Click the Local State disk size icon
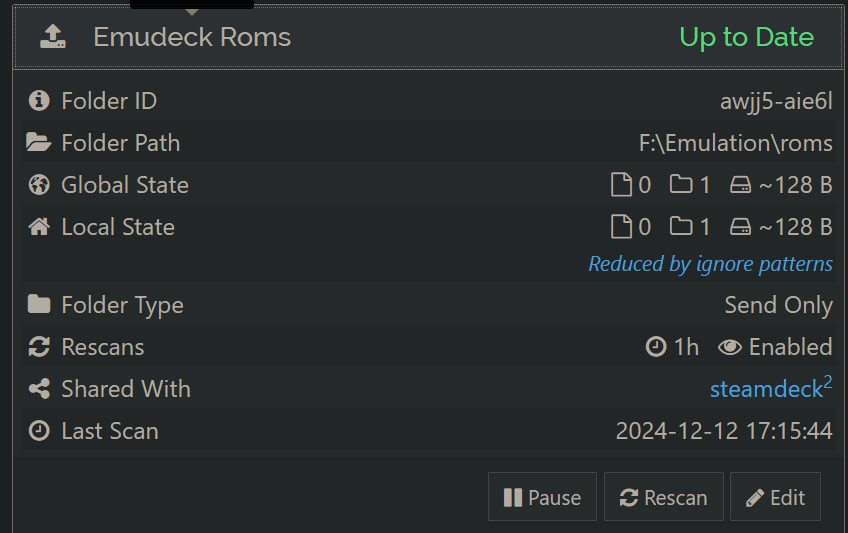The height and width of the screenshot is (533, 848). 740,227
